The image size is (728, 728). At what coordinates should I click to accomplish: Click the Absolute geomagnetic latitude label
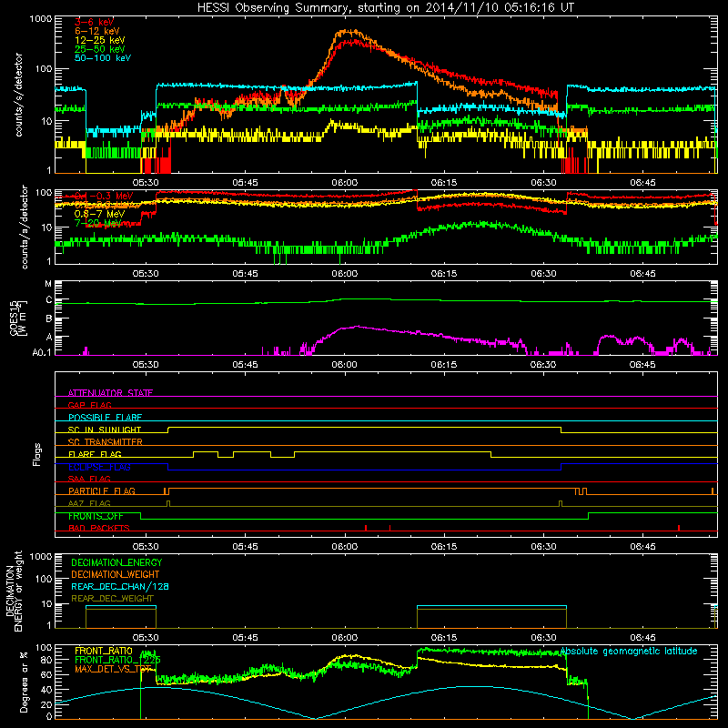[629, 651]
